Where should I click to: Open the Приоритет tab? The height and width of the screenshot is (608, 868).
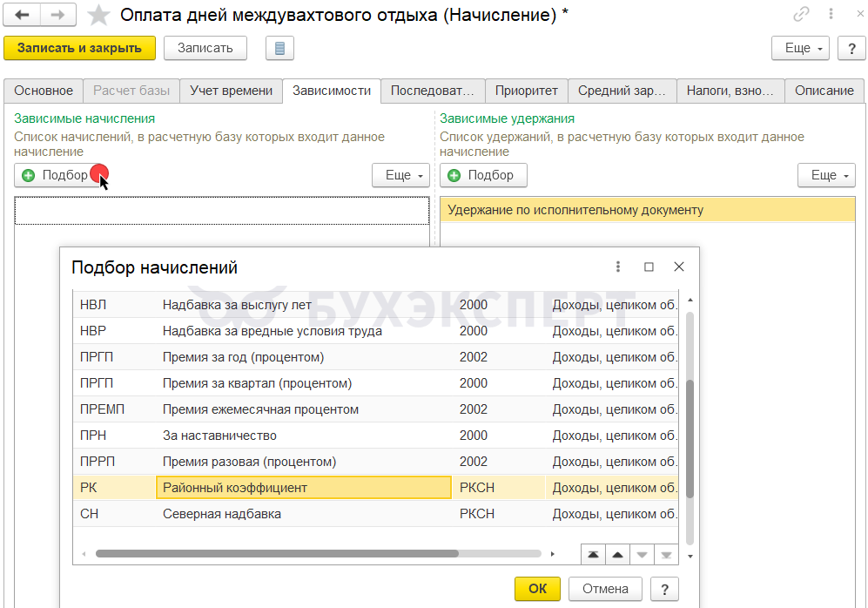(x=526, y=91)
